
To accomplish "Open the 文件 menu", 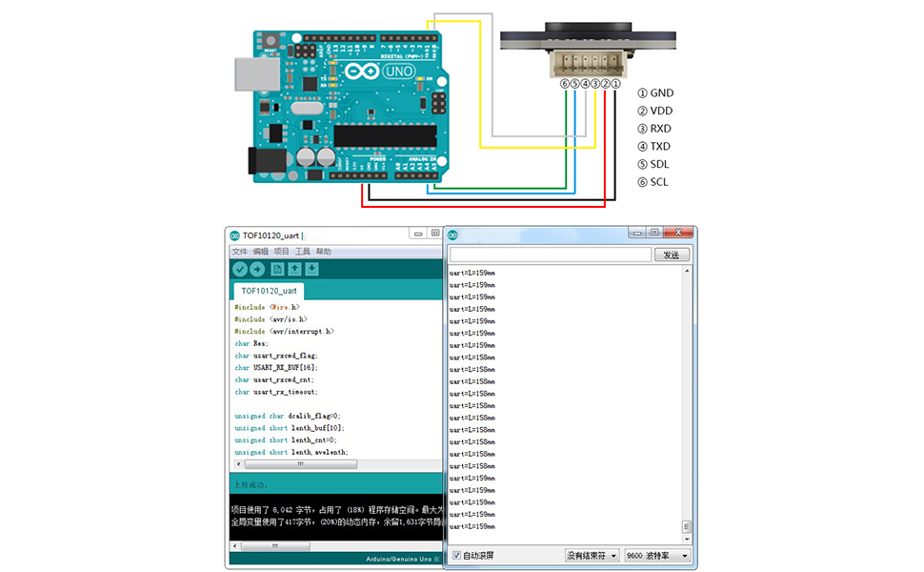I will pyautogui.click(x=239, y=252).
